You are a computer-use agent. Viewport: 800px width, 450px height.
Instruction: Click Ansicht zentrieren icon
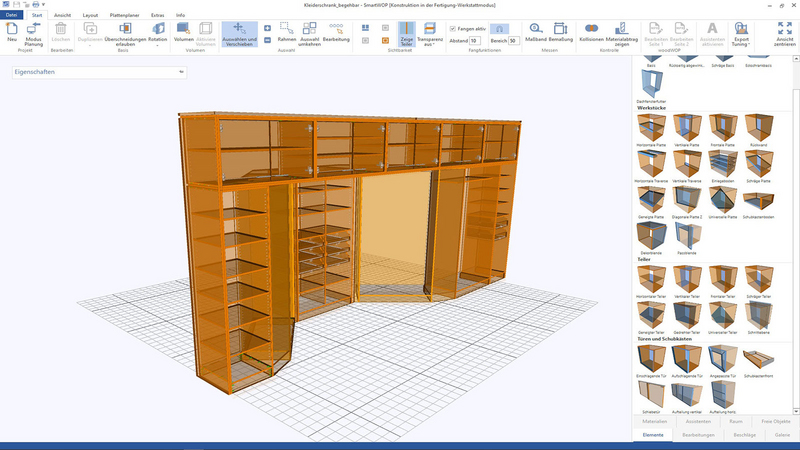[x=784, y=34]
